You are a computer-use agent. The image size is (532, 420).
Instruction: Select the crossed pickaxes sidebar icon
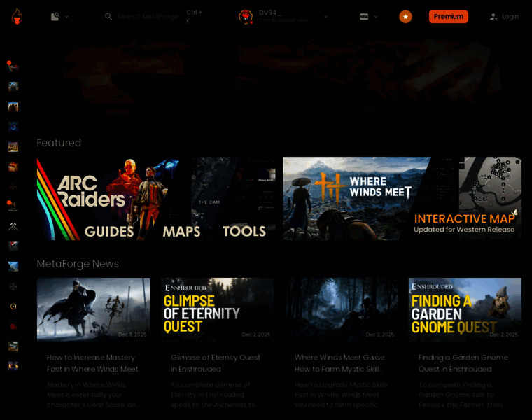point(13,226)
